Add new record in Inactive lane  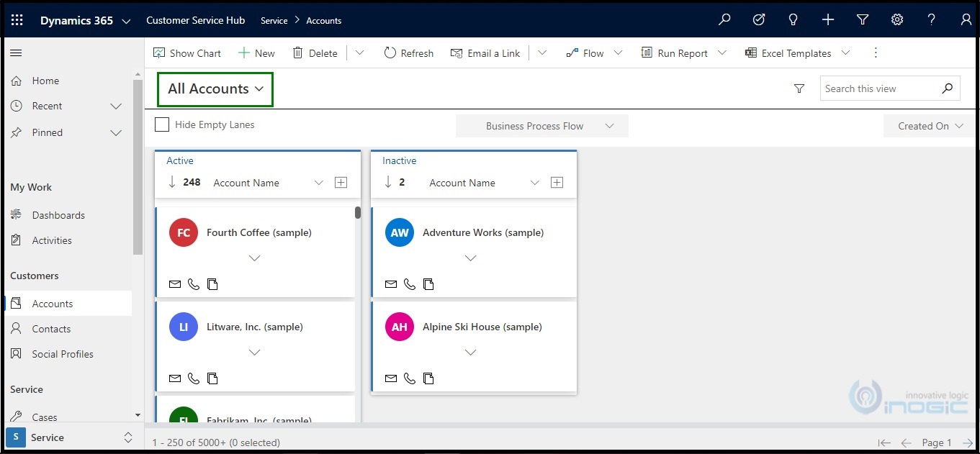[x=557, y=183]
